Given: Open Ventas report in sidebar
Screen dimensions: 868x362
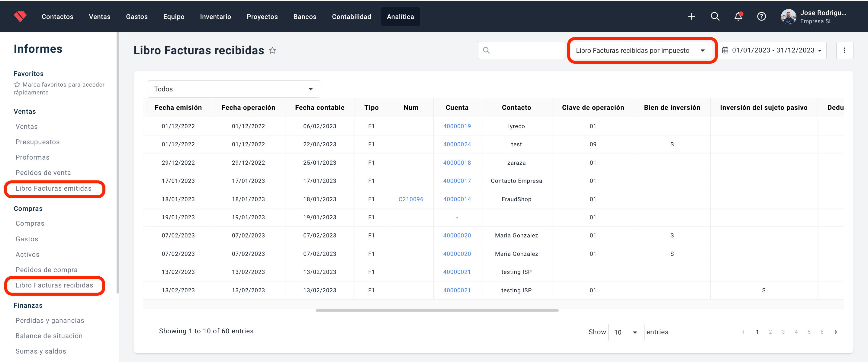Looking at the screenshot, I should coord(26,126).
